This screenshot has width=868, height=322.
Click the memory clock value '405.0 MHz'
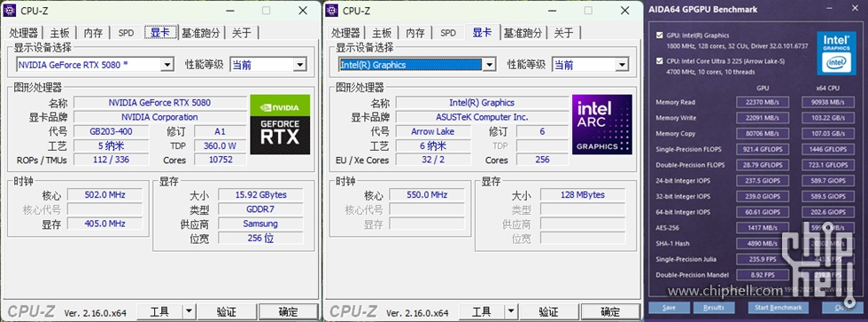(105, 224)
